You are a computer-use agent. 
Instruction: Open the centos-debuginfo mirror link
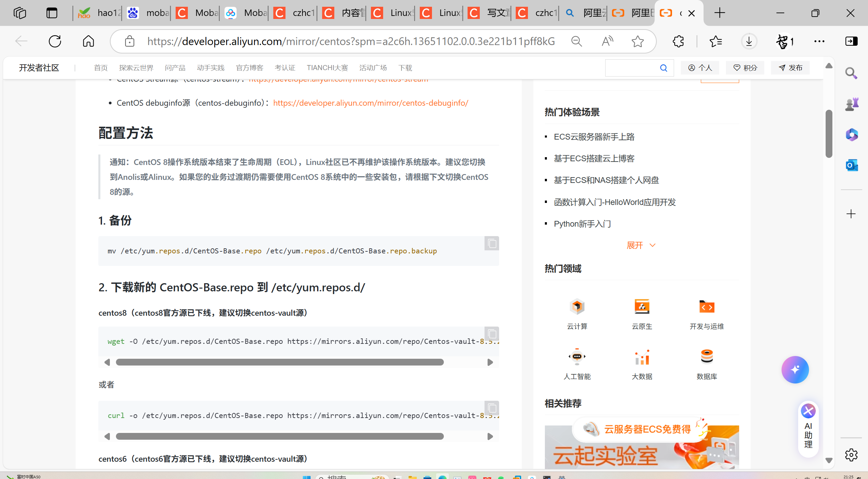370,103
